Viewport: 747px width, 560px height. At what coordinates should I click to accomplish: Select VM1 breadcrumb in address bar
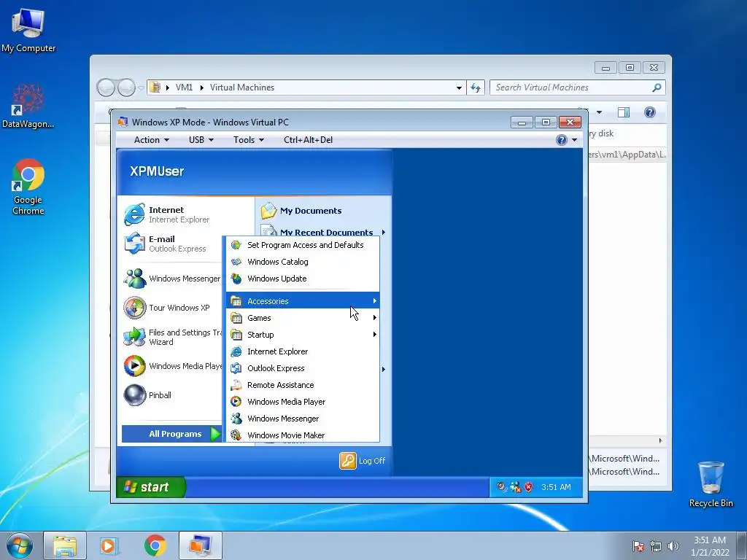(x=184, y=87)
